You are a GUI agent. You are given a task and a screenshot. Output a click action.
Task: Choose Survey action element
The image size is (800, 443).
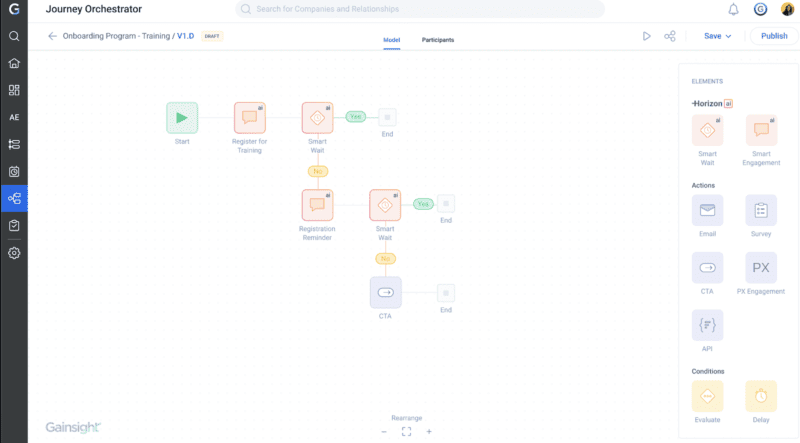click(x=760, y=210)
